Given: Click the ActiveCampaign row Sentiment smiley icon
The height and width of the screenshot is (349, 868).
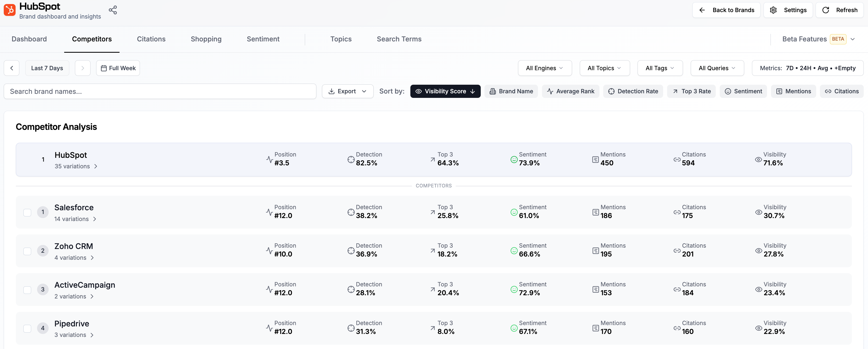Looking at the screenshot, I should click(x=514, y=290).
